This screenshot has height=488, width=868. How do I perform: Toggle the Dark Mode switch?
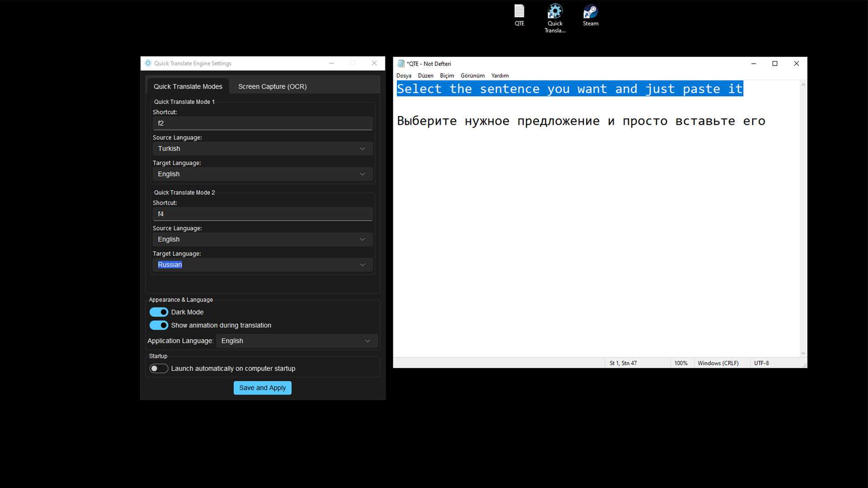[x=159, y=312]
